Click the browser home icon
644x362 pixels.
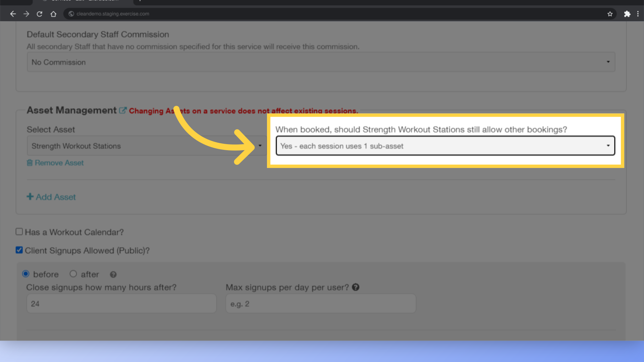[x=53, y=14]
